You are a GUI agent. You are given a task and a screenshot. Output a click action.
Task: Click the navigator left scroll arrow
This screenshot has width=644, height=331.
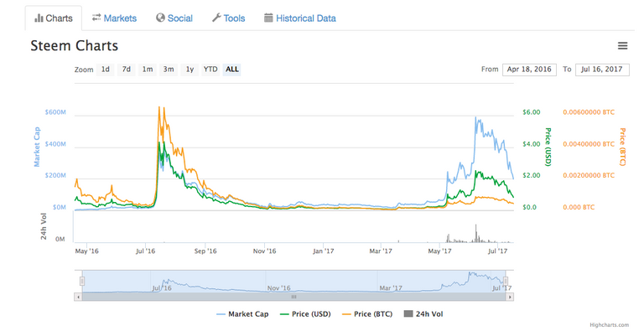(78, 297)
